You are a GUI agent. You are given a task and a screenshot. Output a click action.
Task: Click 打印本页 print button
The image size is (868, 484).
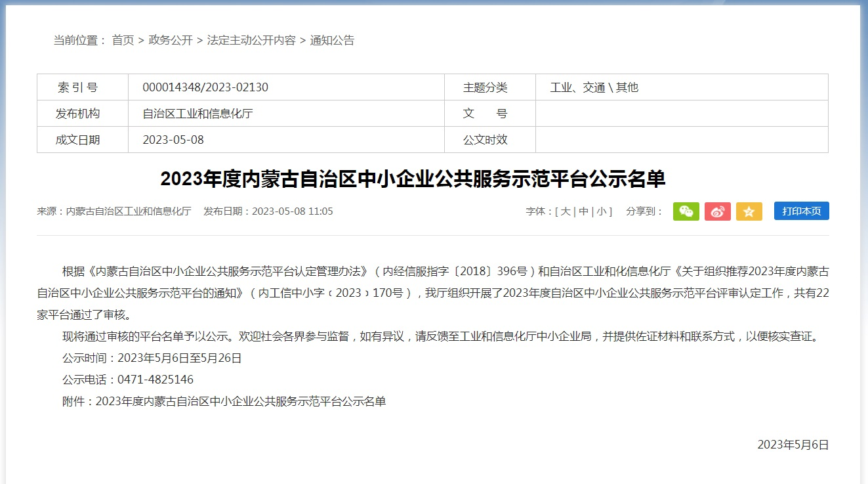click(801, 211)
